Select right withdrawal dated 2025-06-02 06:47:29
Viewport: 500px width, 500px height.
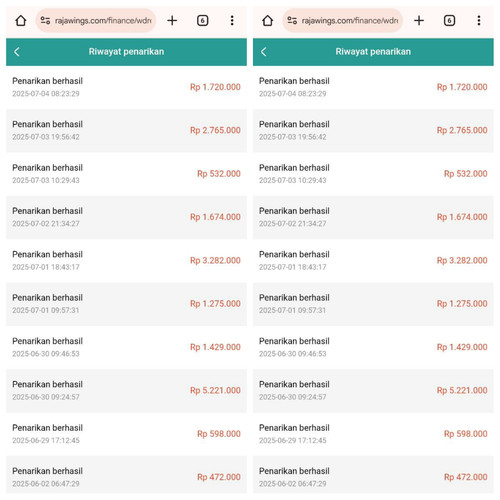click(373, 477)
